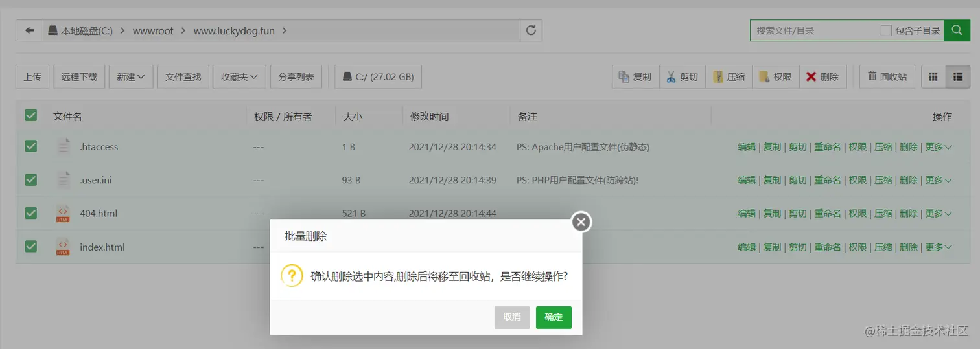
Task: Click the Apache用户配置文件 remark text
Action: (583, 147)
